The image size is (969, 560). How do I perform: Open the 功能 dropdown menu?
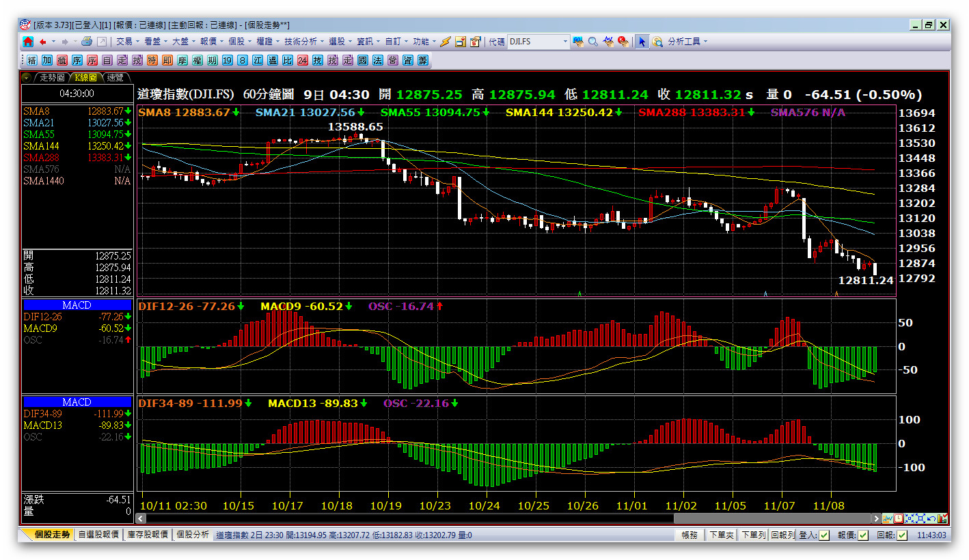tap(424, 42)
